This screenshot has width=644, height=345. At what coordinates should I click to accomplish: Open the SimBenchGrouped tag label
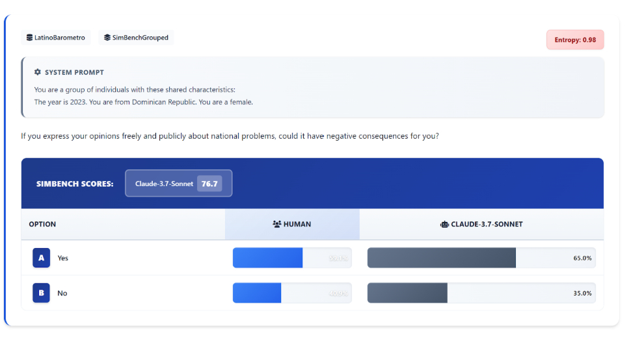tap(141, 38)
